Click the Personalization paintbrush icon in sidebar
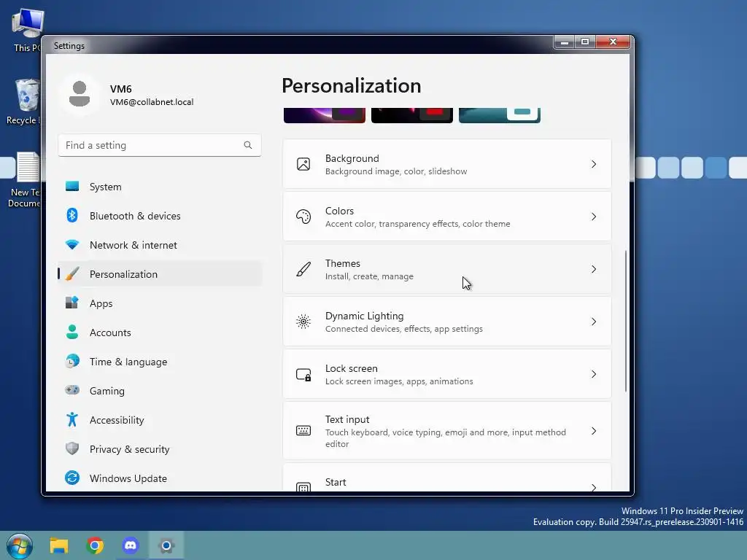Image resolution: width=747 pixels, height=560 pixels. click(72, 274)
